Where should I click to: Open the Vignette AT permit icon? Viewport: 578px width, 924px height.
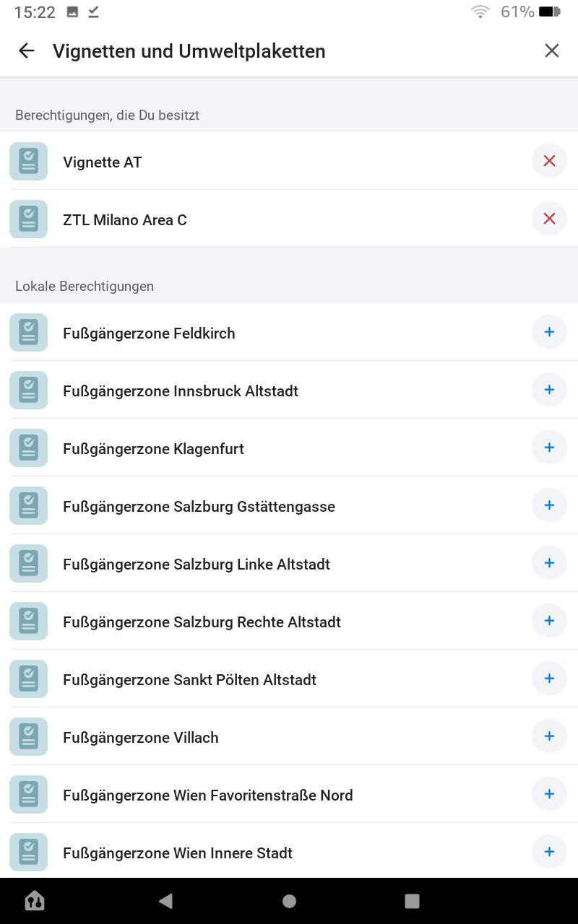28,161
